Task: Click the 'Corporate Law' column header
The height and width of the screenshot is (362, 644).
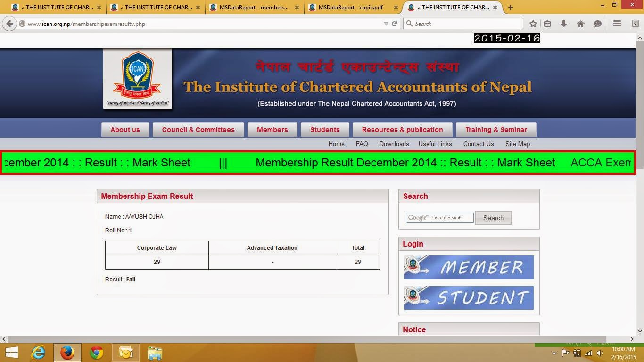Action: [x=157, y=248]
